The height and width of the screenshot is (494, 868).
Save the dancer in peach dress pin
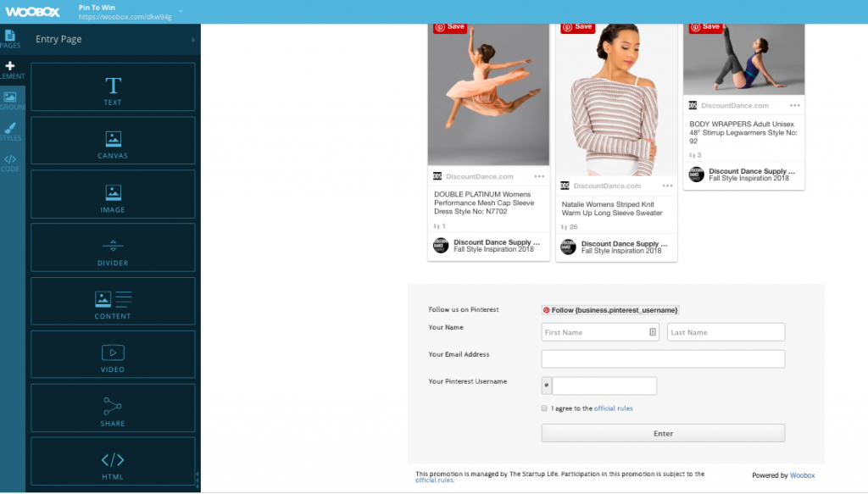click(450, 27)
